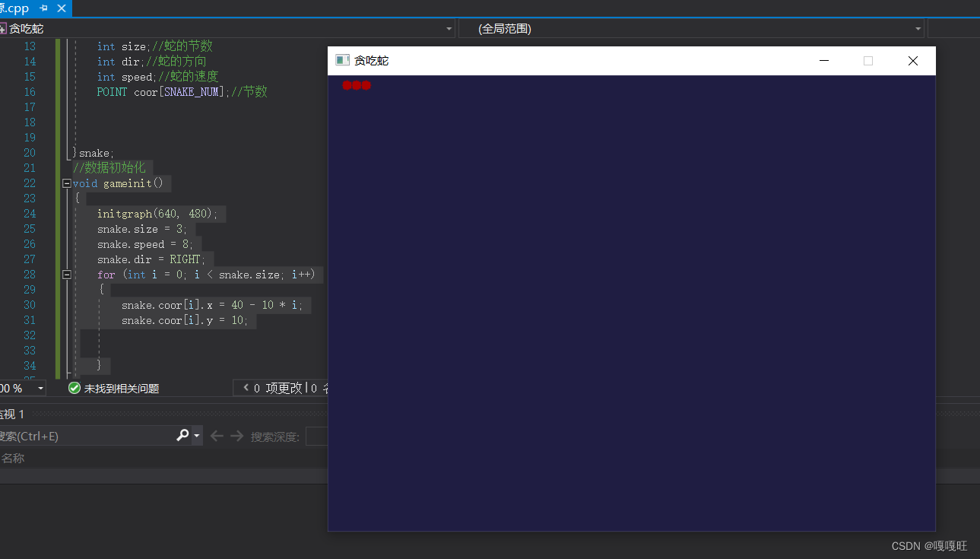Click the }snake; struct closing line
Viewport: 980px width, 559px height.
pos(94,153)
